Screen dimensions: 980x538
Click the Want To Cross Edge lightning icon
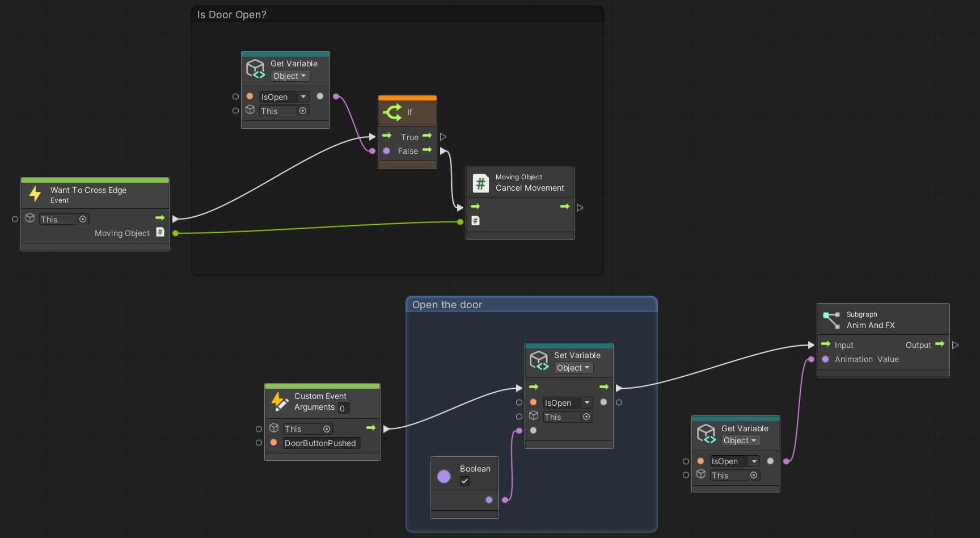coord(35,194)
